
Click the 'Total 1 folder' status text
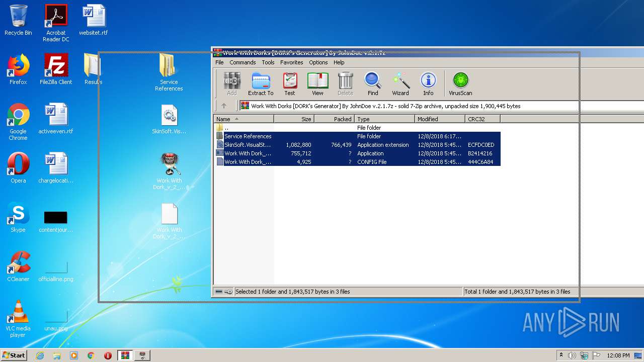point(517,292)
